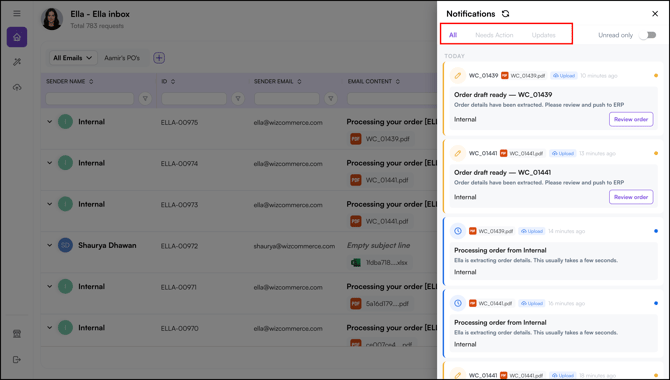Click 'Order draft ready — WC_01441' title
Screen dimensions: 670x380
point(502,173)
